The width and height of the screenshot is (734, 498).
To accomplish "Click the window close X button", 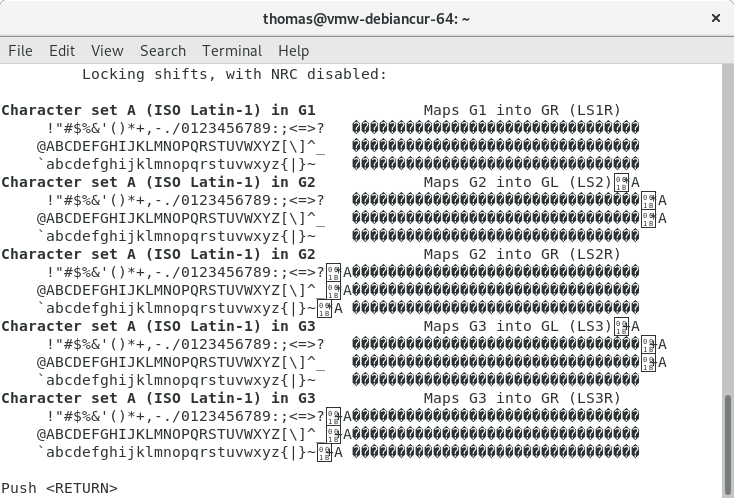I will click(x=713, y=18).
